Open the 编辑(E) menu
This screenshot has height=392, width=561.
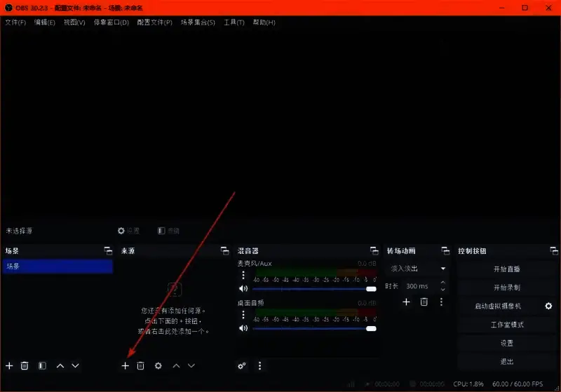click(45, 22)
